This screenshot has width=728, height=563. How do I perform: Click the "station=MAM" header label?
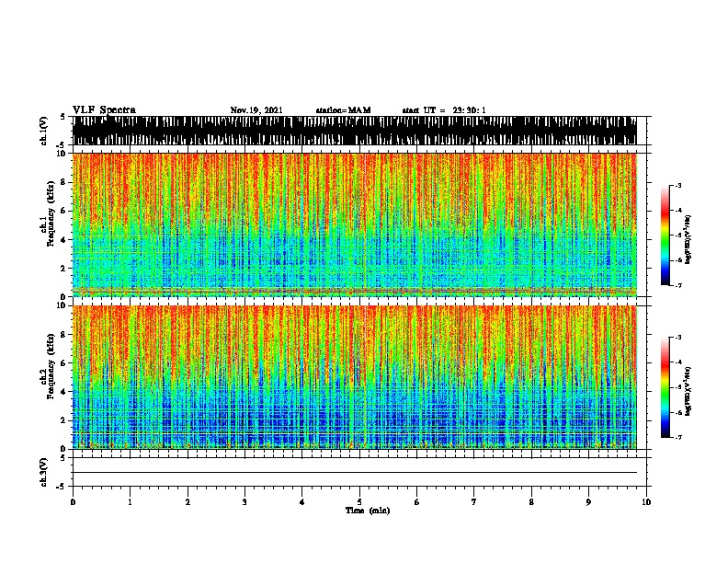tap(343, 110)
